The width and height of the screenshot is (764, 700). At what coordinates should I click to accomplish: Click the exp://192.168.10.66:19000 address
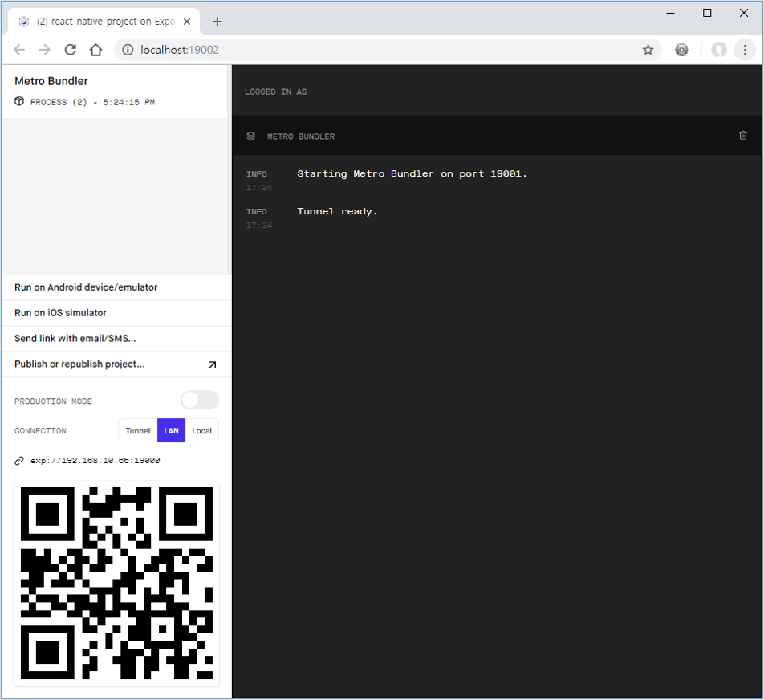coord(95,461)
